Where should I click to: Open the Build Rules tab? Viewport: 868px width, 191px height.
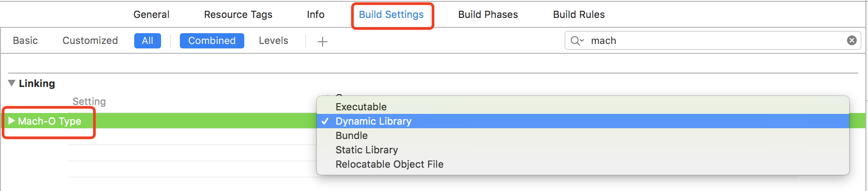pyautogui.click(x=579, y=14)
